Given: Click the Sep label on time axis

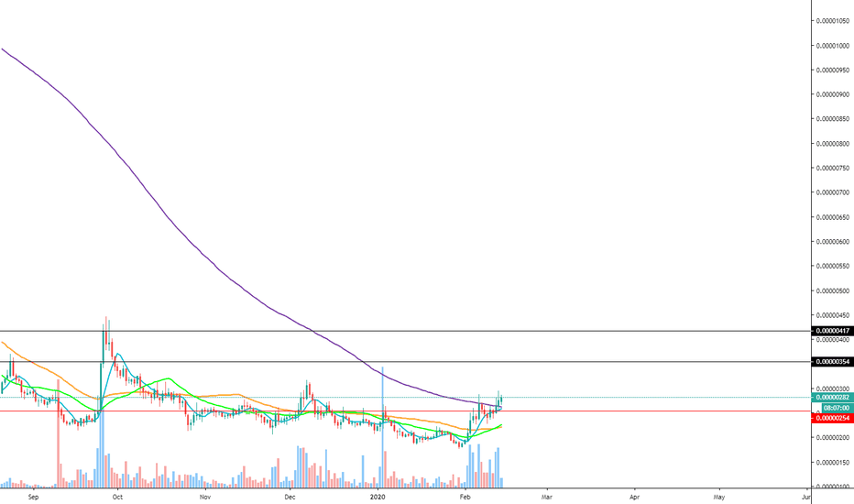Looking at the screenshot, I should click(33, 497).
